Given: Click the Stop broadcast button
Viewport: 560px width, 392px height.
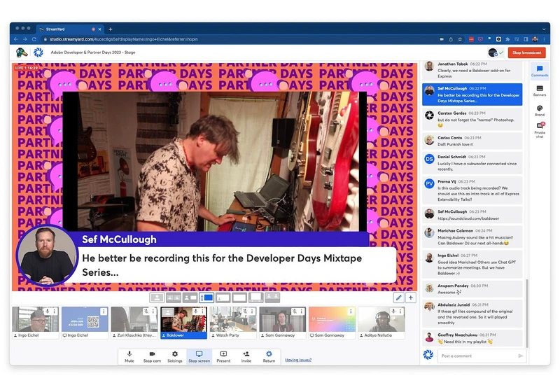Looking at the screenshot, I should [x=526, y=52].
